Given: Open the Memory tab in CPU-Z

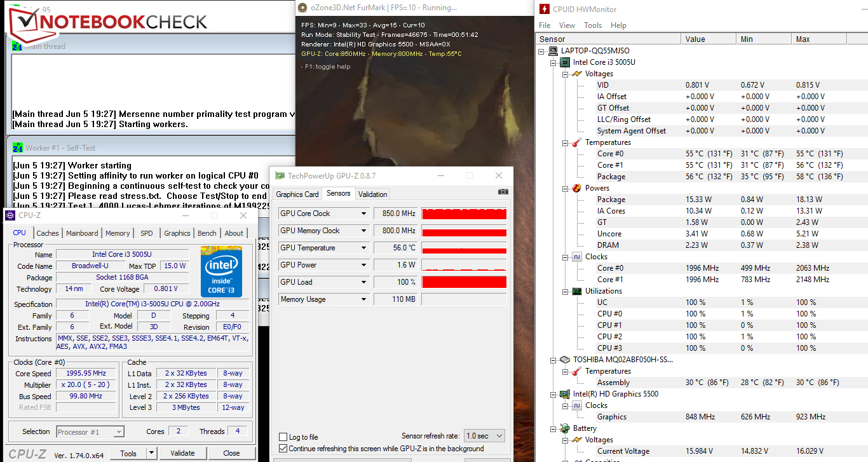Looking at the screenshot, I should 118,233.
